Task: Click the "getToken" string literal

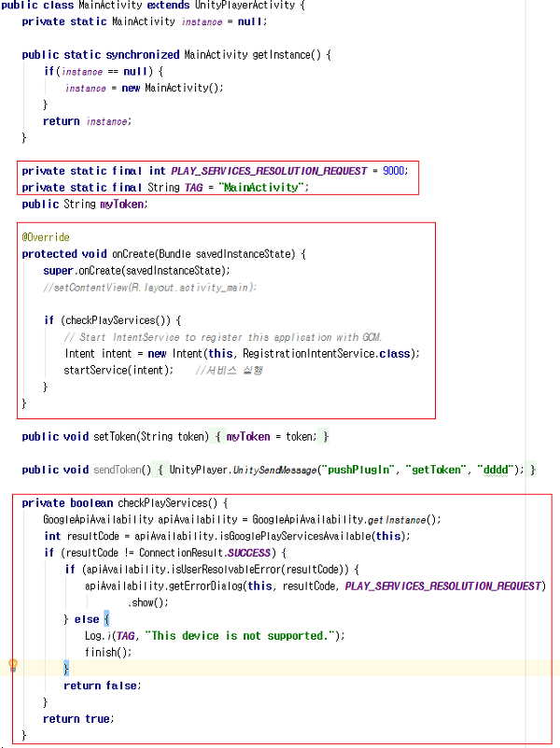Action: 435,470
